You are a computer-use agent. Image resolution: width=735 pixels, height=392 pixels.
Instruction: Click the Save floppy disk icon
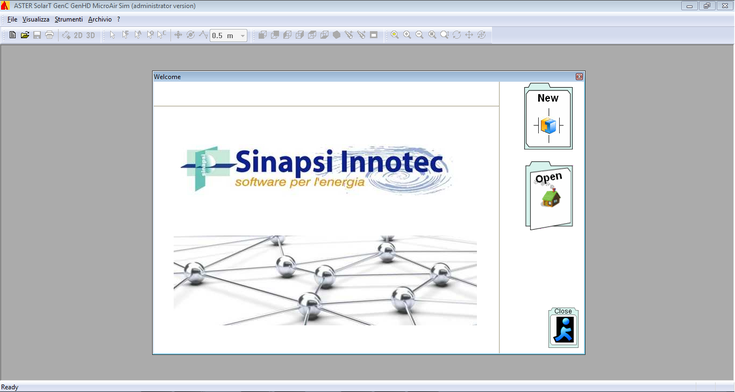click(37, 35)
